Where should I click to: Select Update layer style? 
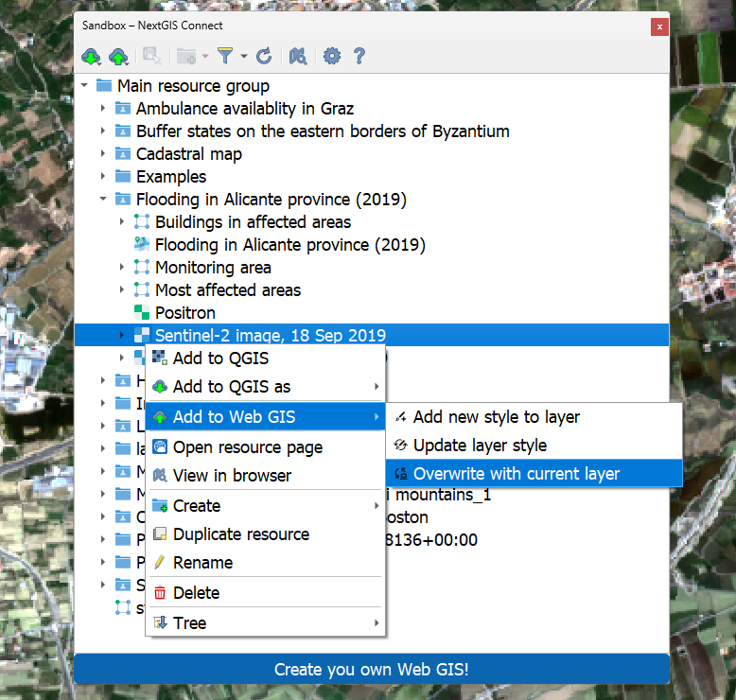click(x=534, y=446)
